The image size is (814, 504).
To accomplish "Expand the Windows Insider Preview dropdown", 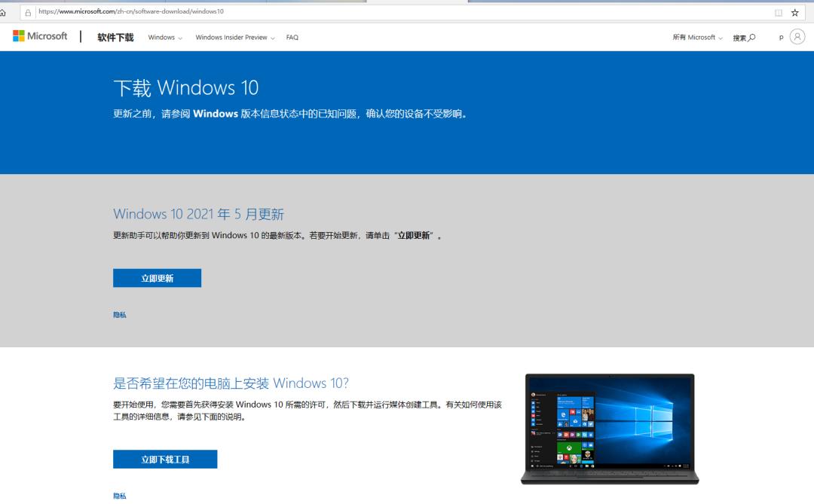I will 234,36.
